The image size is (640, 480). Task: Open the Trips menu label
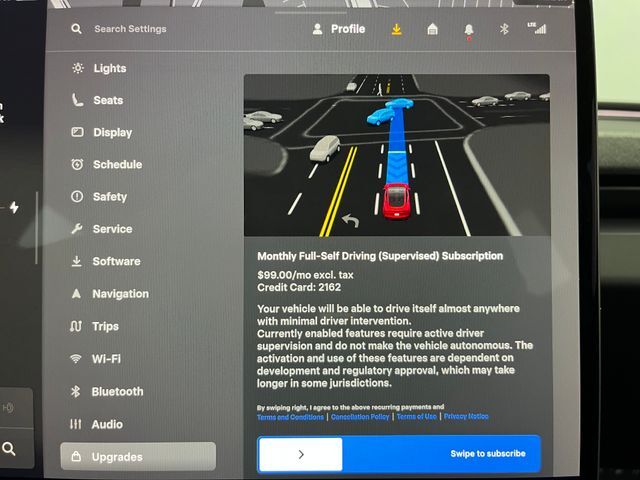pyautogui.click(x=105, y=327)
